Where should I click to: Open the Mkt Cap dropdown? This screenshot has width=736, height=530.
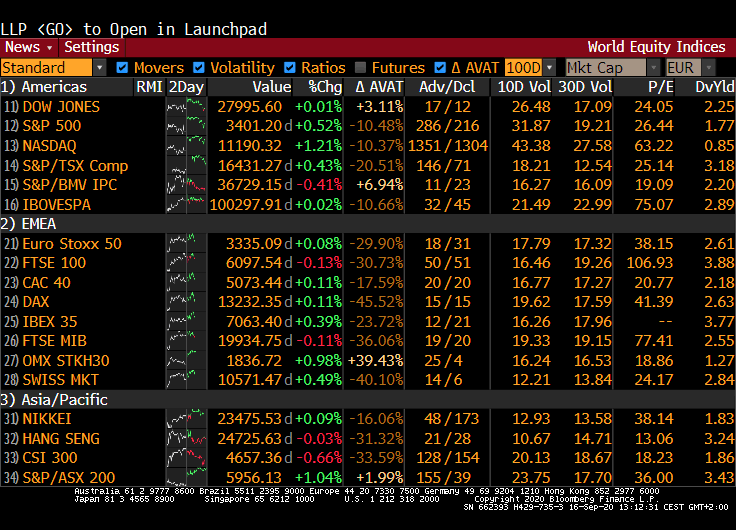[613, 68]
